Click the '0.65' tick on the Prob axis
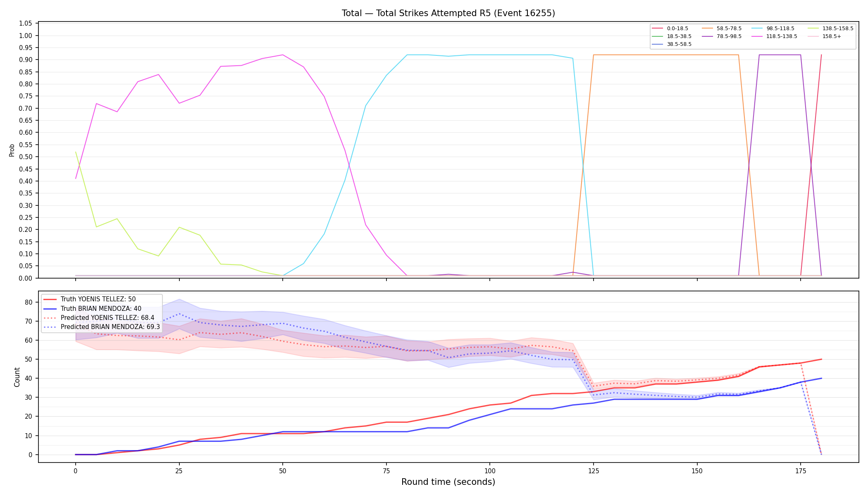Screen dimensions: 868x496 (26, 121)
